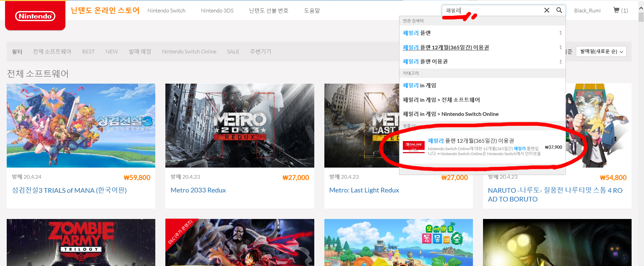
Task: Click title 성검전설3 TRIALS of MANA (한국어판)
Action: click(x=69, y=190)
